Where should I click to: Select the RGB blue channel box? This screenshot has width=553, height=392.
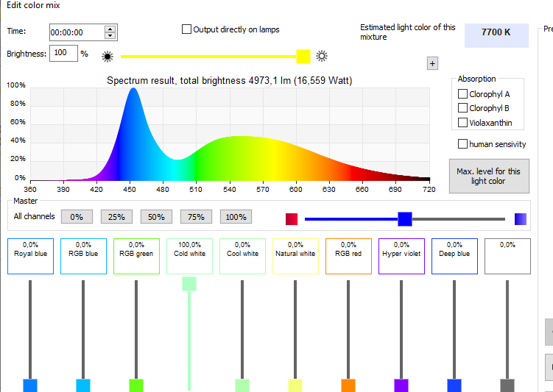click(x=84, y=256)
